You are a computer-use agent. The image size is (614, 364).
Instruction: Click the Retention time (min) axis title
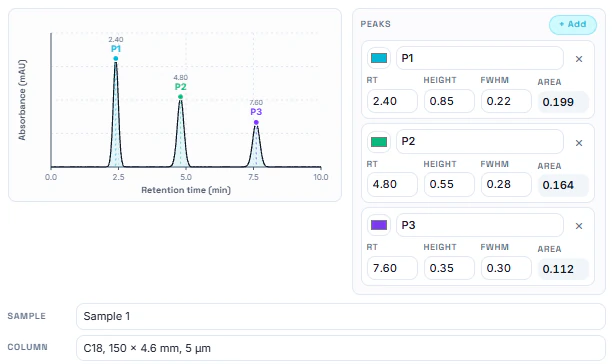[x=186, y=190]
